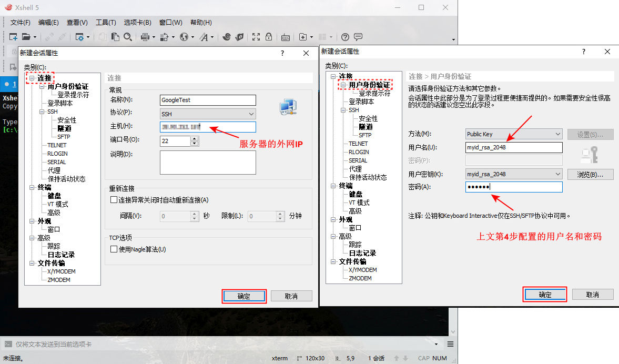This screenshot has width=619, height=364.
Task: Click the Lock screen toolbar icon
Action: pos(269,37)
